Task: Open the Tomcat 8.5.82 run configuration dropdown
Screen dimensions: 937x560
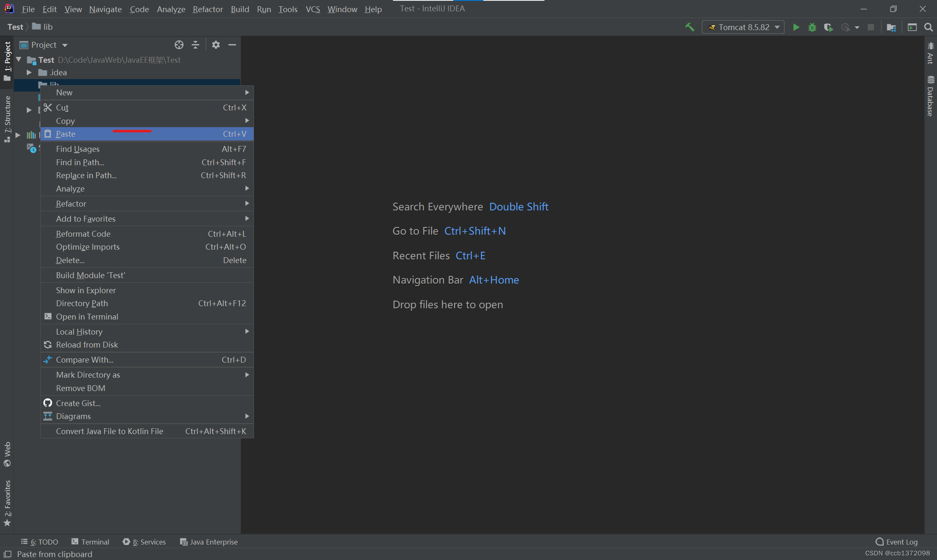Action: [x=743, y=27]
